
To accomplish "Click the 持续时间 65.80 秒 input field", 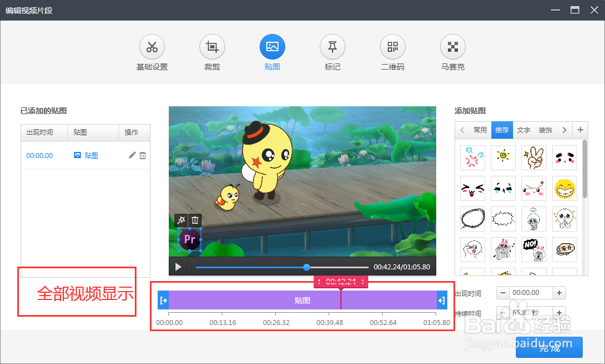I will click(x=531, y=312).
